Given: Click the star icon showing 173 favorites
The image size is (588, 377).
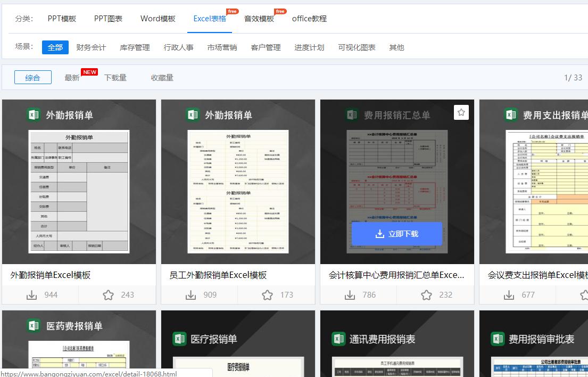Looking at the screenshot, I should coord(267,294).
